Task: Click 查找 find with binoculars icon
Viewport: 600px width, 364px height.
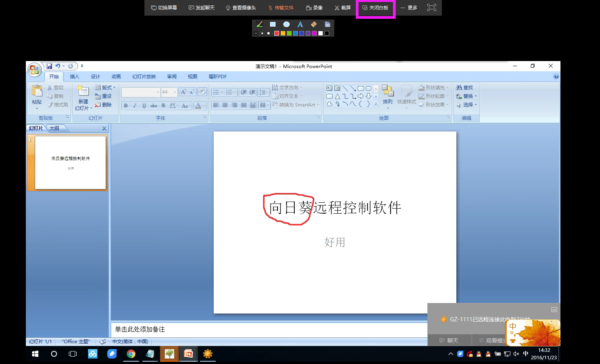Action: coord(465,88)
